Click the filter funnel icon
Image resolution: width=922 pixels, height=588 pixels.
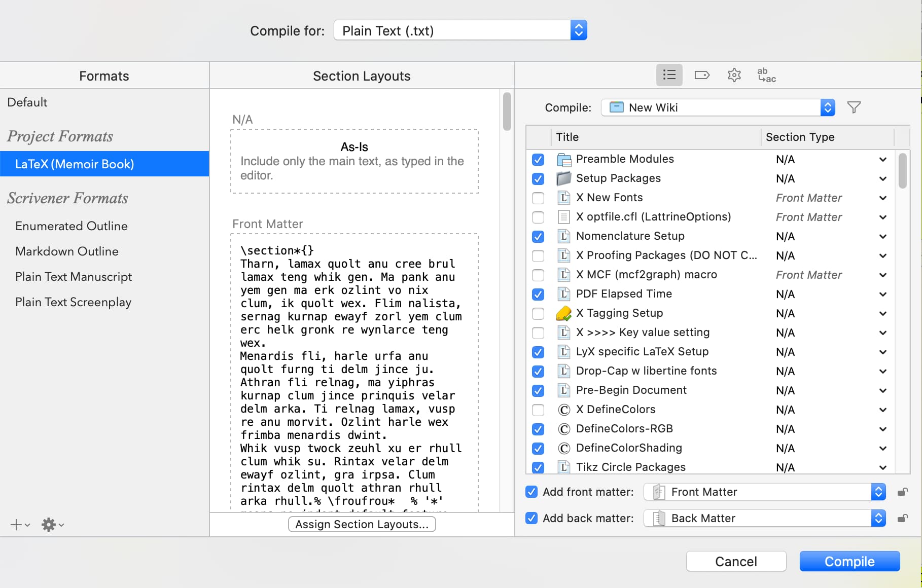pyautogui.click(x=854, y=107)
